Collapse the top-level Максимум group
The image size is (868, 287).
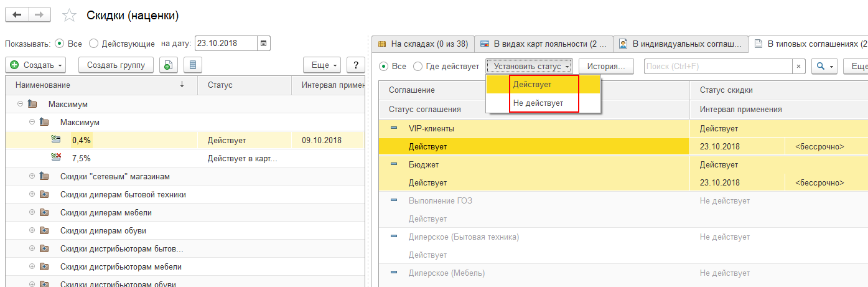click(x=21, y=104)
